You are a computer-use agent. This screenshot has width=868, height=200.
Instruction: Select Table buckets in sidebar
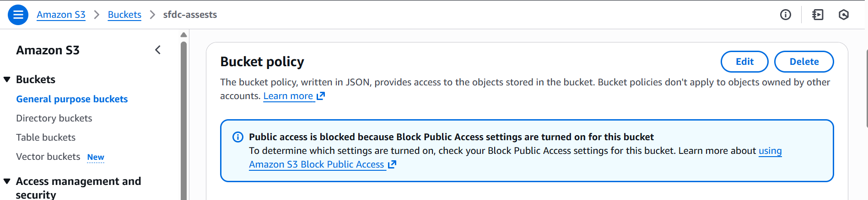46,137
